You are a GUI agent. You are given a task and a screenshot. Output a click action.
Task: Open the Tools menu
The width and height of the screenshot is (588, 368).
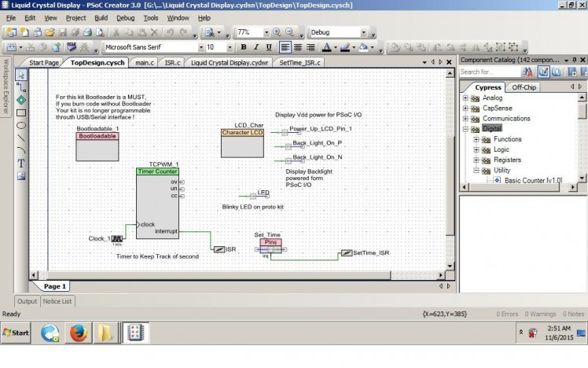click(151, 17)
